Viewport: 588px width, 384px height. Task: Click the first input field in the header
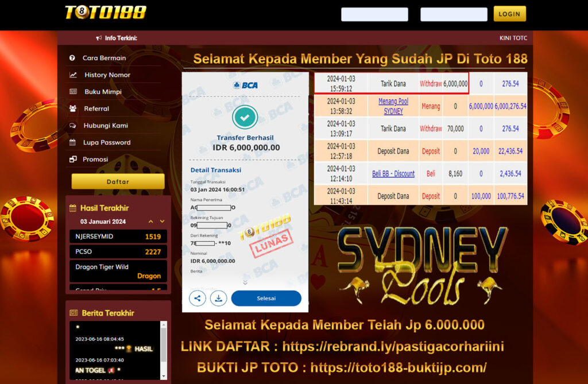tap(374, 14)
